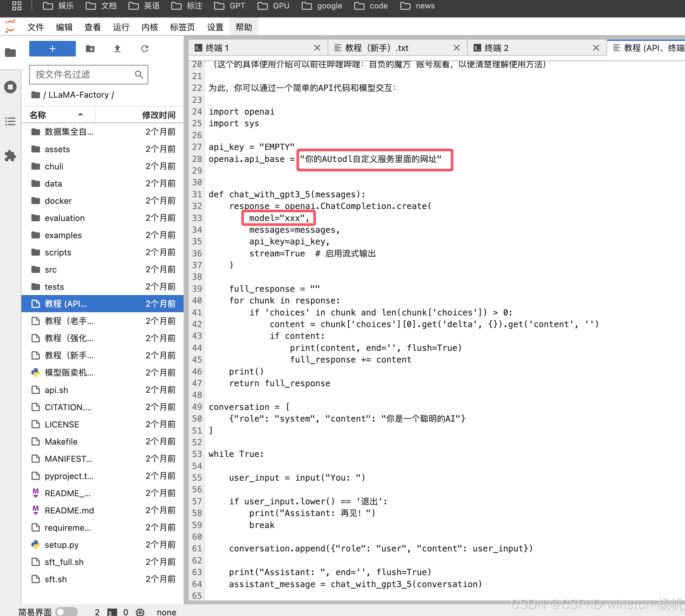Image resolution: width=685 pixels, height=616 pixels.
Task: Sort files by 修改时间 column
Action: pyautogui.click(x=158, y=115)
